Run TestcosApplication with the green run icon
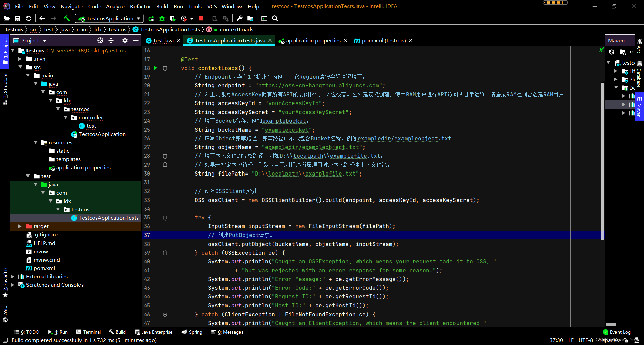The height and width of the screenshot is (345, 644). 151,19
